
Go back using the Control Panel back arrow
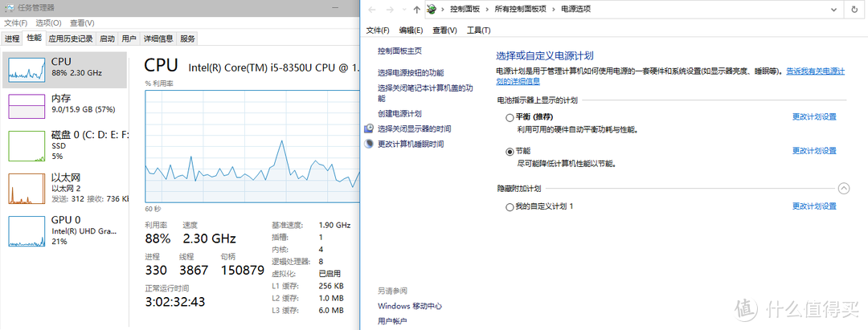371,10
